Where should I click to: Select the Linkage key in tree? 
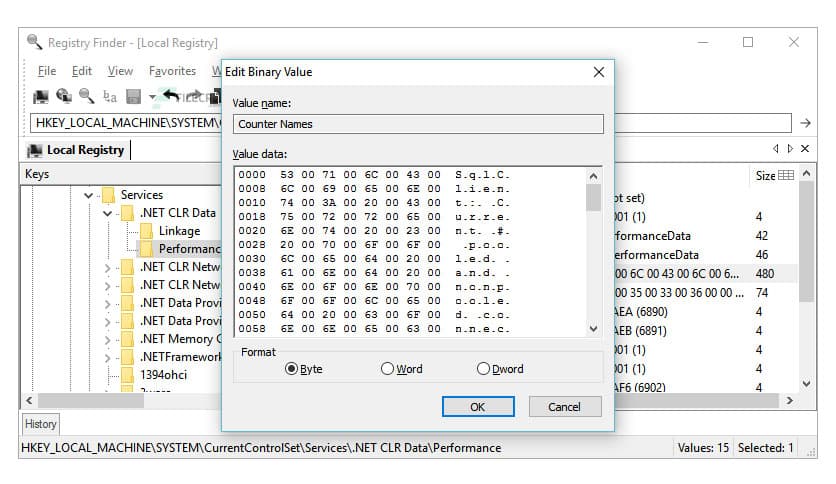click(x=179, y=231)
